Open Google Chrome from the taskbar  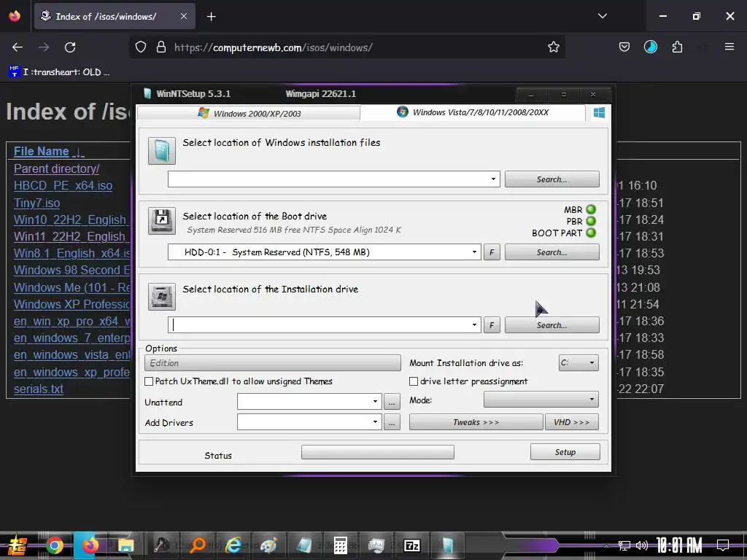tap(54, 545)
